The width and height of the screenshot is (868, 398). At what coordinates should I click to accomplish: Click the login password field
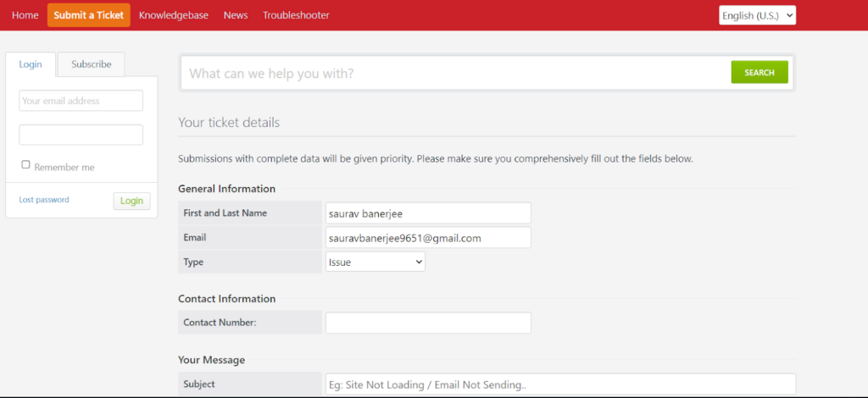click(81, 135)
